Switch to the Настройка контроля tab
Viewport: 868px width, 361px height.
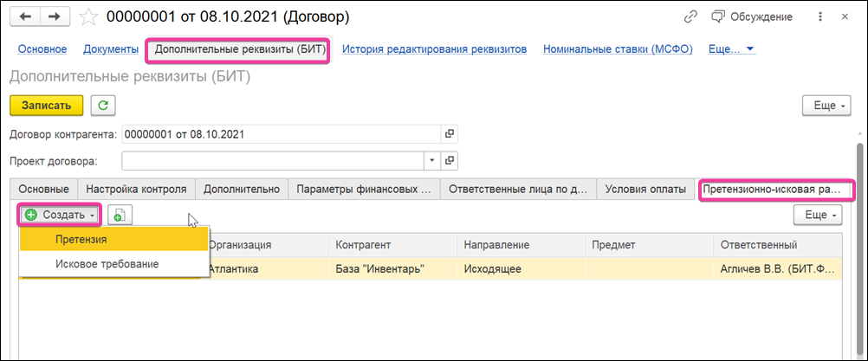pos(137,189)
